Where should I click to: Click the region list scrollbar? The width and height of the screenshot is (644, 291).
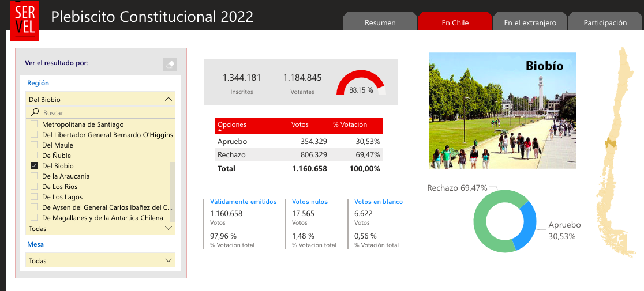[x=173, y=191]
